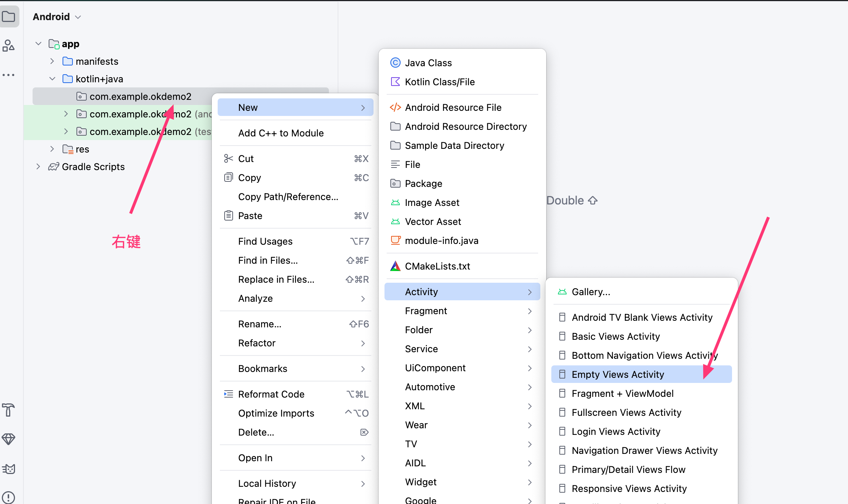Collapse the kotlin+java folder

pyautogui.click(x=52, y=79)
